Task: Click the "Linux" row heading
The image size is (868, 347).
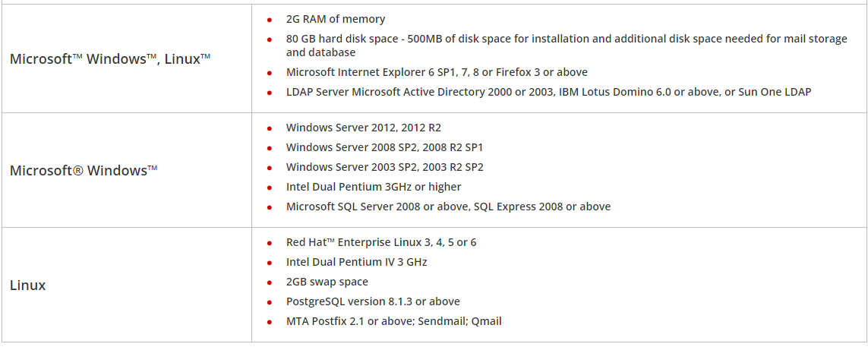Action: 28,285
